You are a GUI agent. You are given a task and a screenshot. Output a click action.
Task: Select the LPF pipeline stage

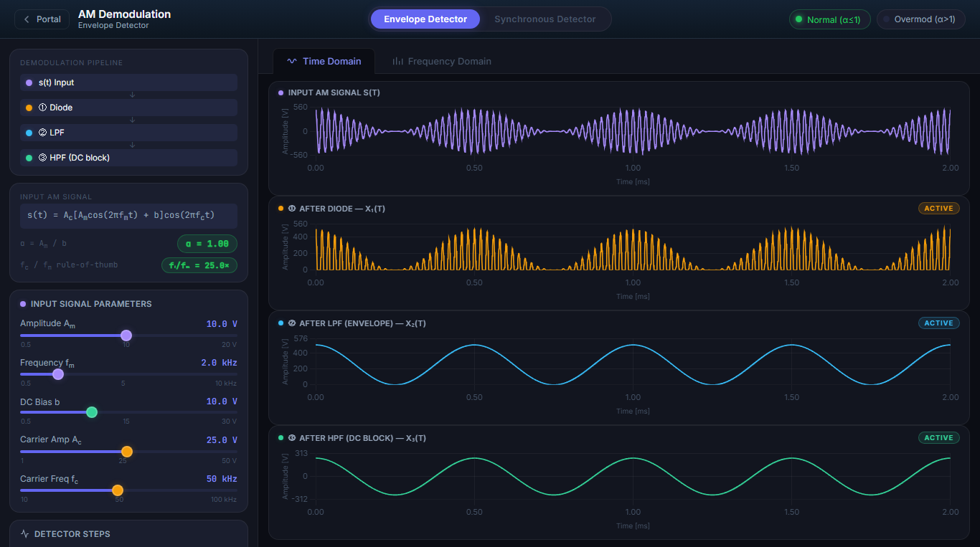[x=128, y=133]
